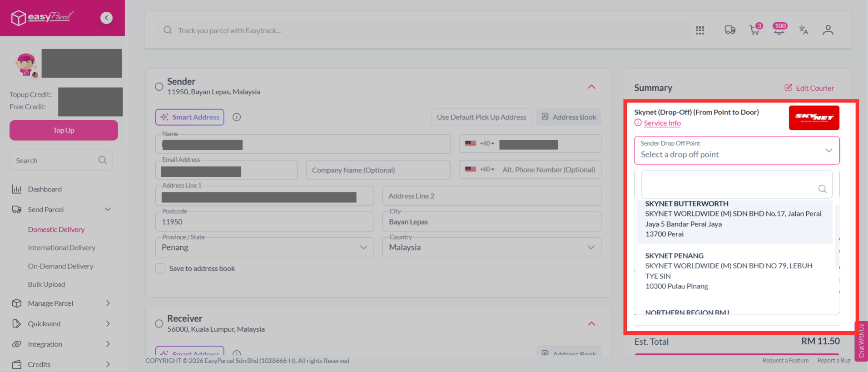Expand the Credits submenu
The height and width of the screenshot is (372, 868).
pyautogui.click(x=108, y=364)
